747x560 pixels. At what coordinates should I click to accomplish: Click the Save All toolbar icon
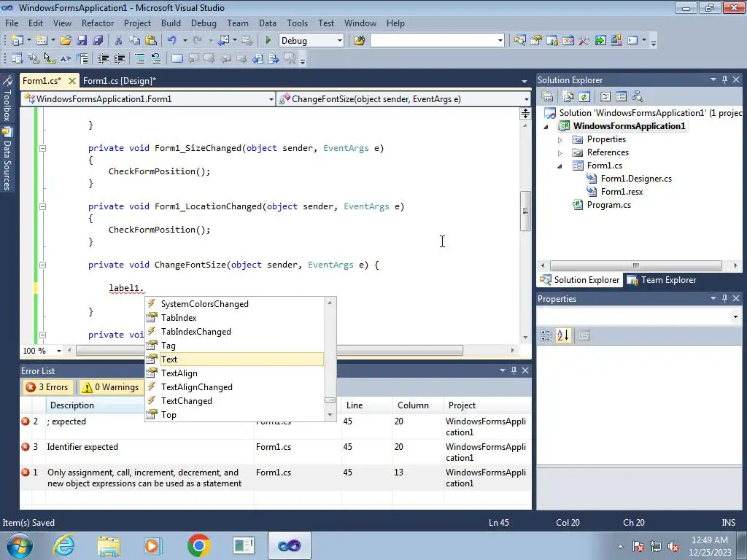pos(98,41)
